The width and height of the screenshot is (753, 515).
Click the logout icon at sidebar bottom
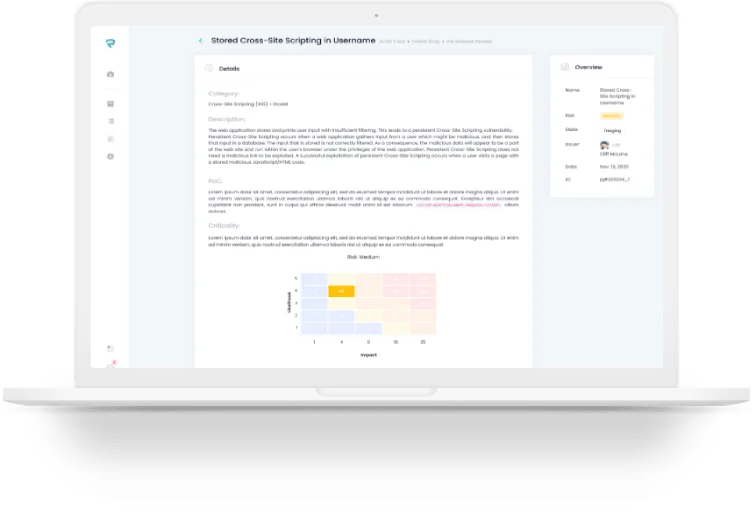[x=110, y=348]
